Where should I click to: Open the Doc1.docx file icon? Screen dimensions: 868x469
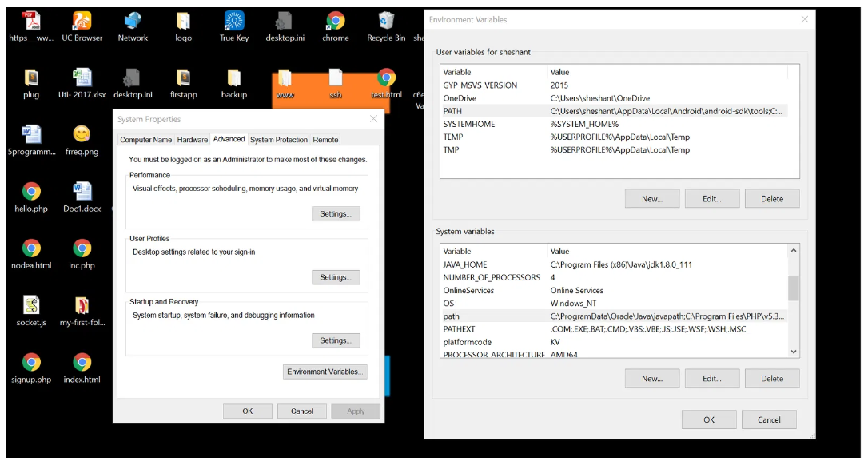(x=82, y=193)
